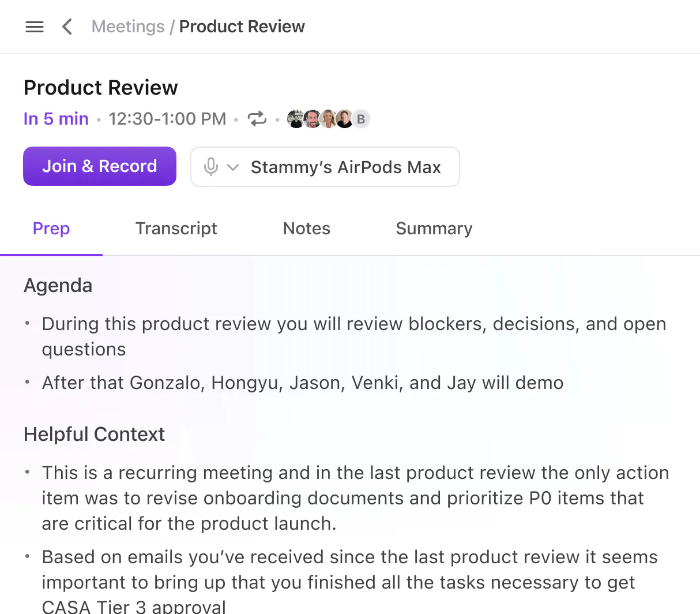Click the microphone icon
This screenshot has width=700, height=614.
click(211, 167)
